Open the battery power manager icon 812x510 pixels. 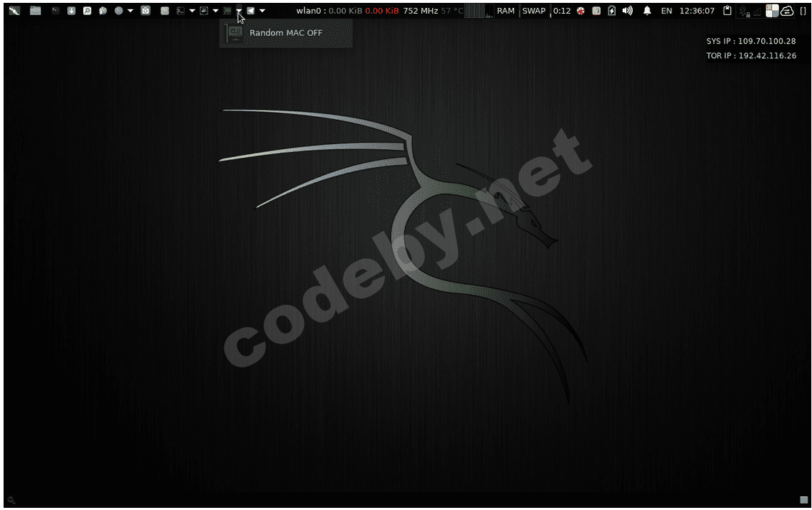point(611,10)
